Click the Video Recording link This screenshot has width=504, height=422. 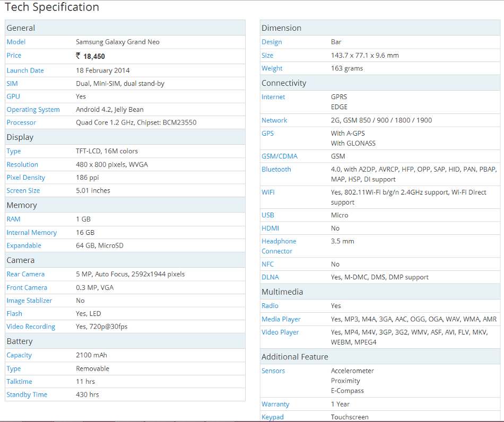pyautogui.click(x=31, y=327)
